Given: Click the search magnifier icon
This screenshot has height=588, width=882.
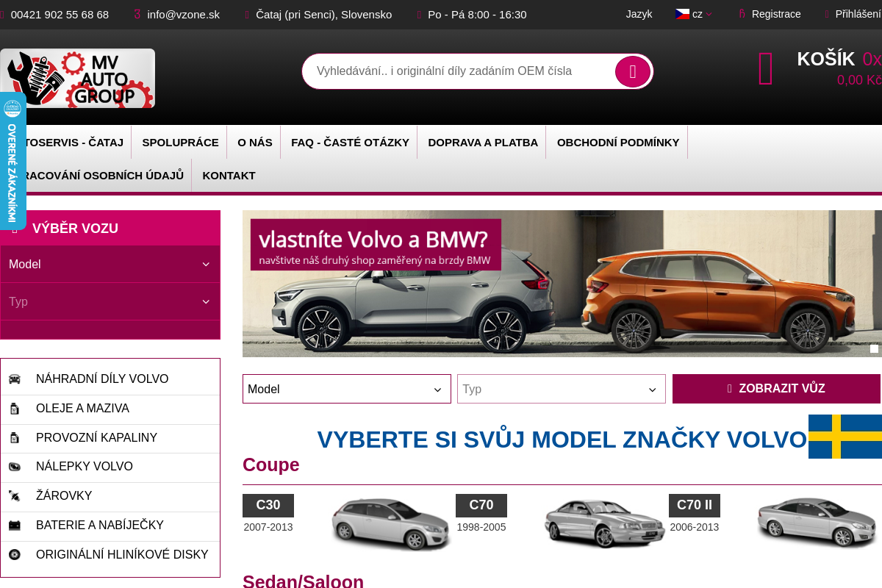Looking at the screenshot, I should [x=632, y=71].
